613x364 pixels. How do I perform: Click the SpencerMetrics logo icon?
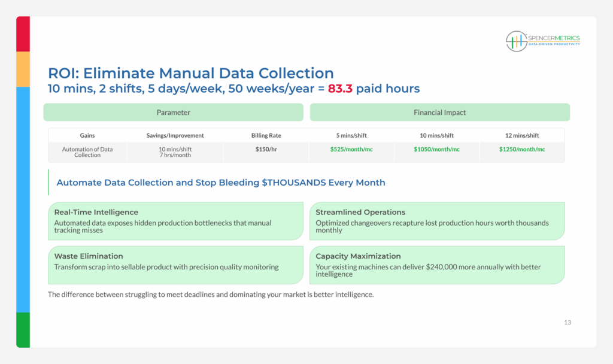[x=516, y=41]
